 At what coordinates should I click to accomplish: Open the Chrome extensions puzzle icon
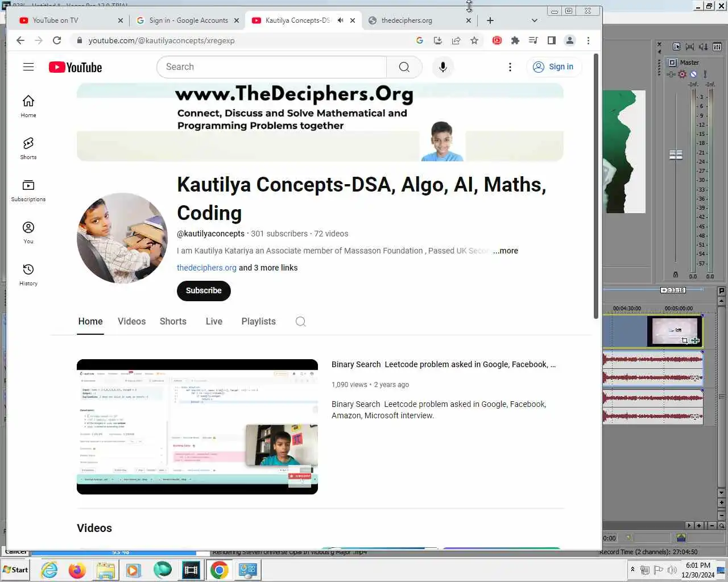pyautogui.click(x=515, y=40)
